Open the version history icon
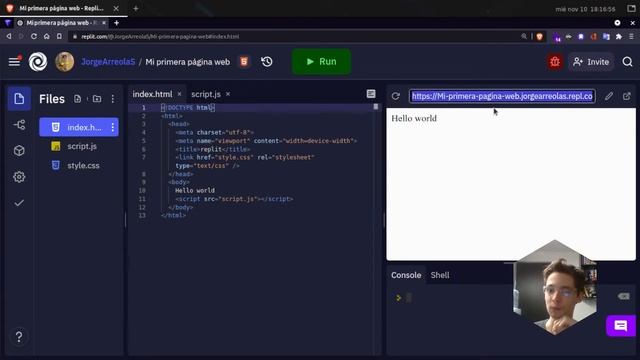 click(x=267, y=62)
